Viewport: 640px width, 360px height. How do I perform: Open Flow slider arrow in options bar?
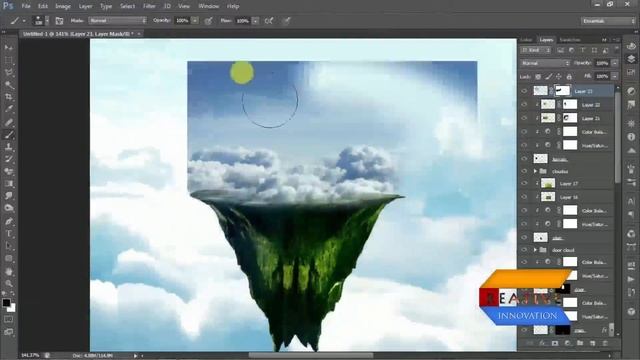(x=256, y=20)
